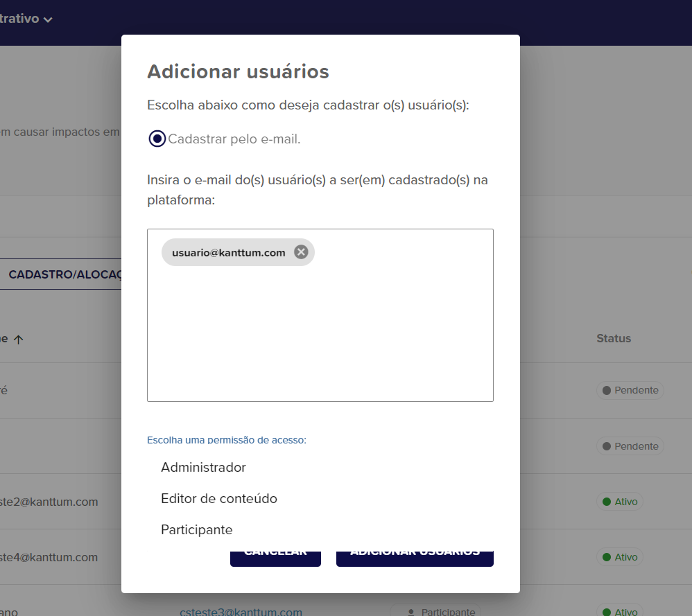The image size is (692, 616).
Task: Click the Ativo badge in the ste4@kanttum.com row
Action: 620,557
